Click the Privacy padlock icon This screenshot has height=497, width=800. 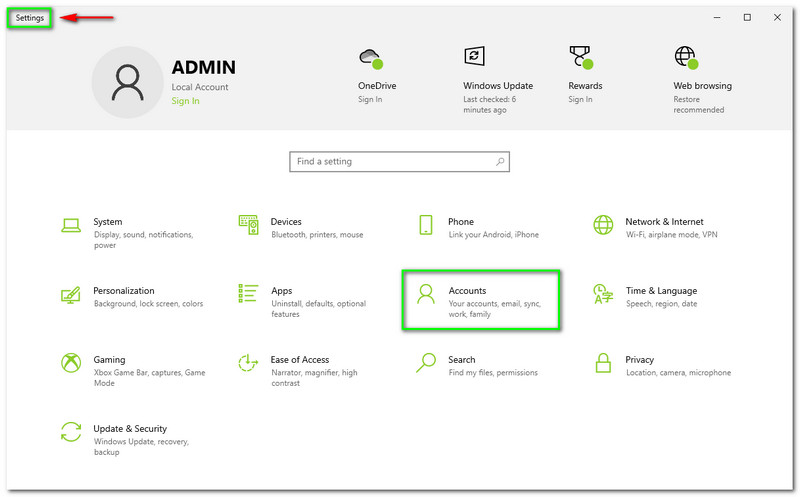pos(603,363)
